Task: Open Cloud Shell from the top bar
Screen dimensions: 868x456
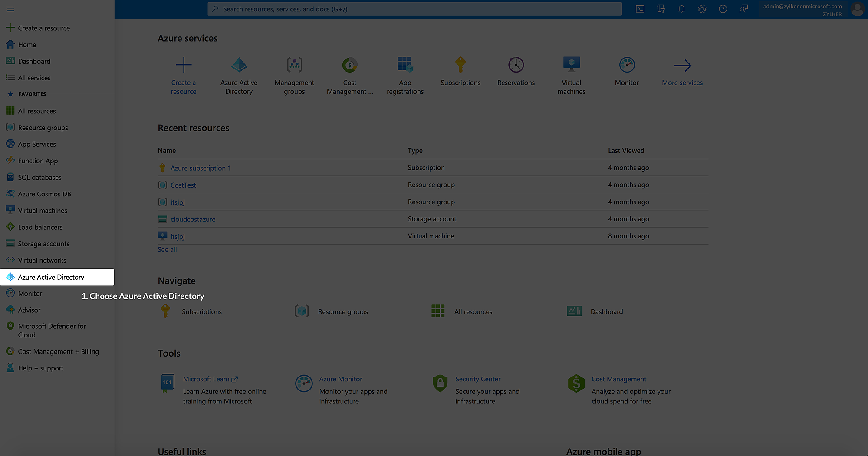Action: coord(640,9)
